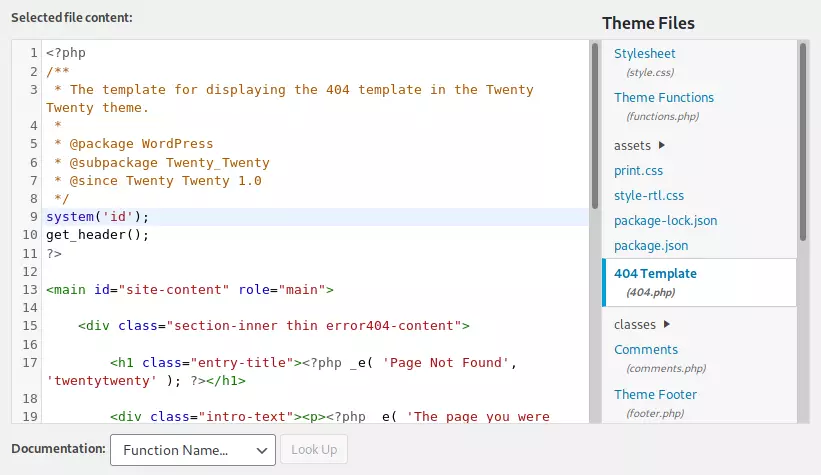Open the Function Name dropdown
Viewport: 821px width, 475px height.
point(193,450)
